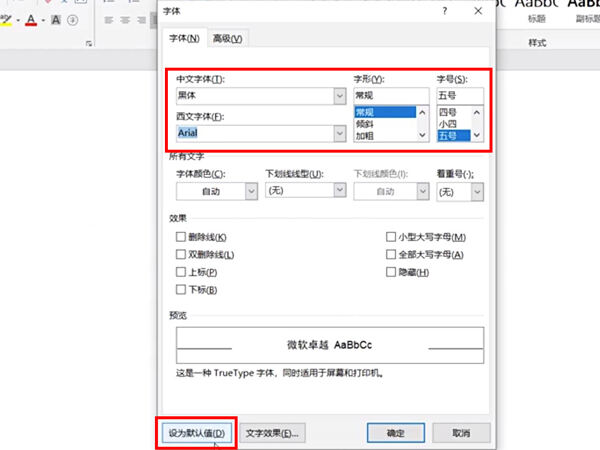Click the 文字效果(E)... button
Image resolution: width=600 pixels, height=450 pixels.
click(x=272, y=433)
